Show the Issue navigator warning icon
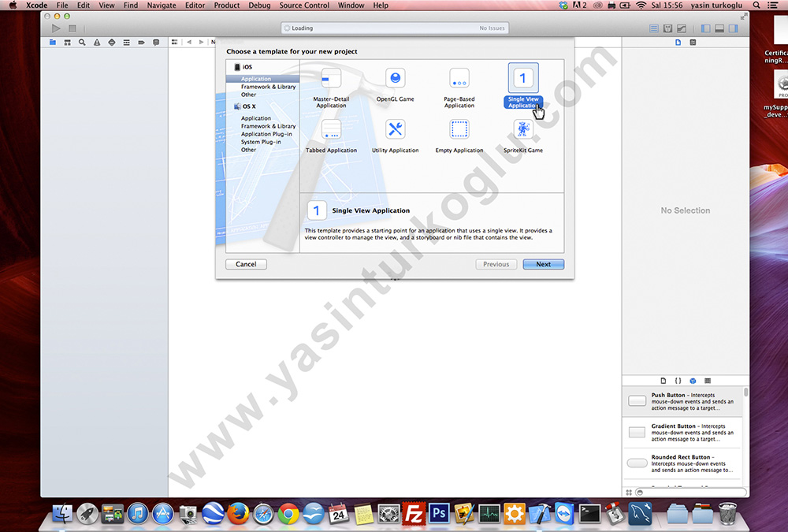788x532 pixels. (x=97, y=43)
